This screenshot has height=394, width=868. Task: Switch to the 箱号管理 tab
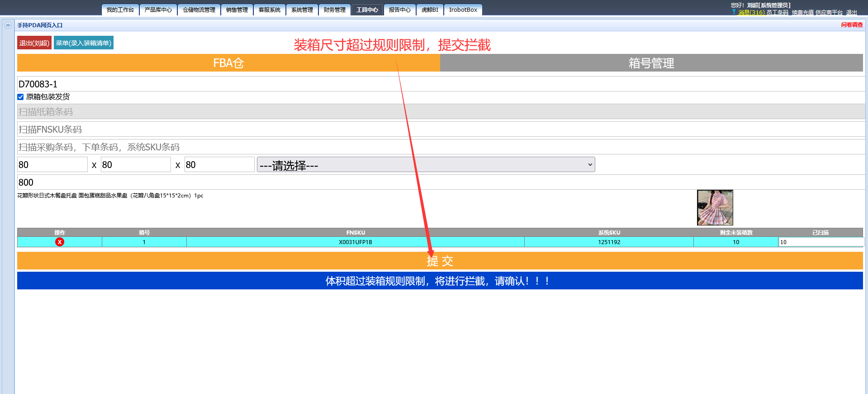651,63
